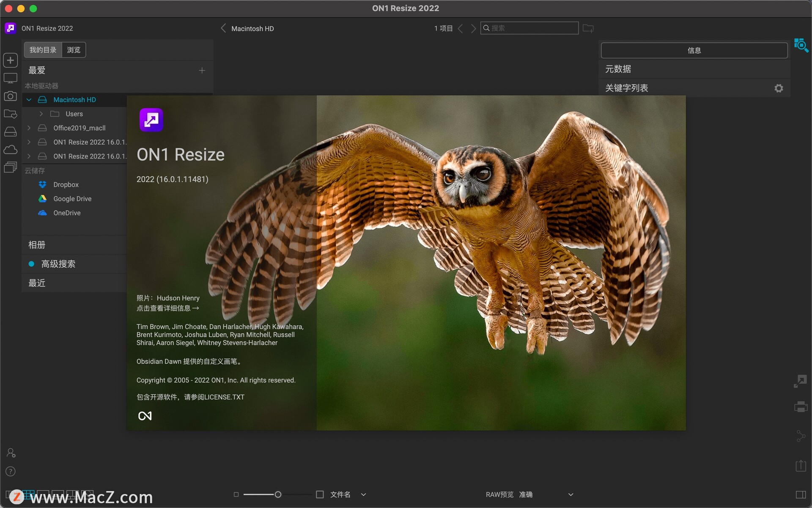The image size is (812, 508).
Task: Click 点击查看详细信息 link
Action: click(168, 308)
